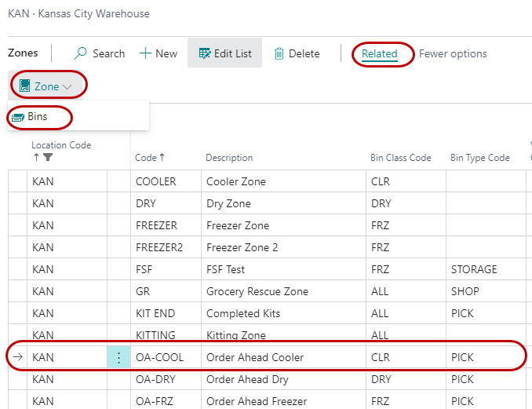
Task: Click the Search magnifier icon
Action: [x=81, y=53]
